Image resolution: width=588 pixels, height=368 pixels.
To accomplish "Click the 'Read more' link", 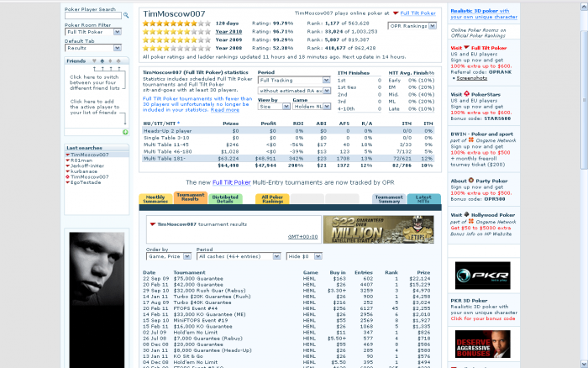I will click(x=224, y=110).
